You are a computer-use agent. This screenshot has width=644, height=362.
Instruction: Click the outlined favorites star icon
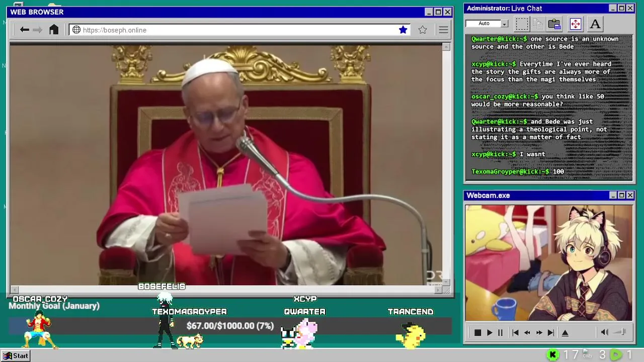click(x=423, y=30)
